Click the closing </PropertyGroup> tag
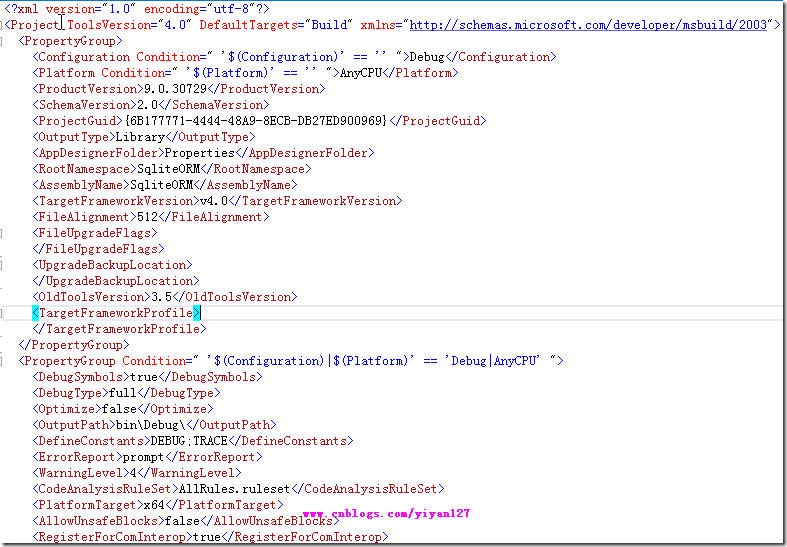The width and height of the screenshot is (787, 547). [74, 345]
